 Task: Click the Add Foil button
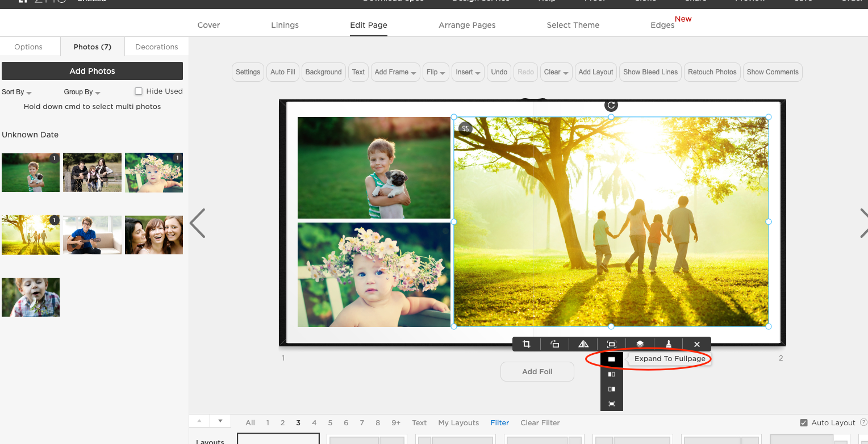tap(537, 372)
